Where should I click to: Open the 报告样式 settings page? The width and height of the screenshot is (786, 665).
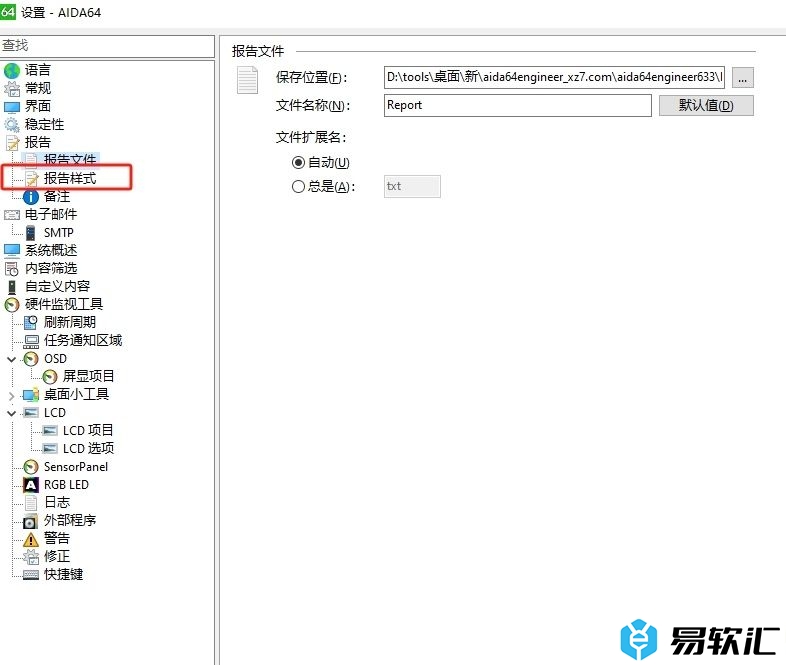pos(69,178)
